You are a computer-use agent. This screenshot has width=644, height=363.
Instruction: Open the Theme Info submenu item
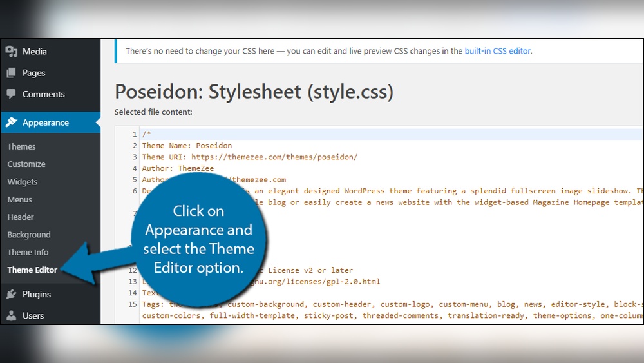28,252
